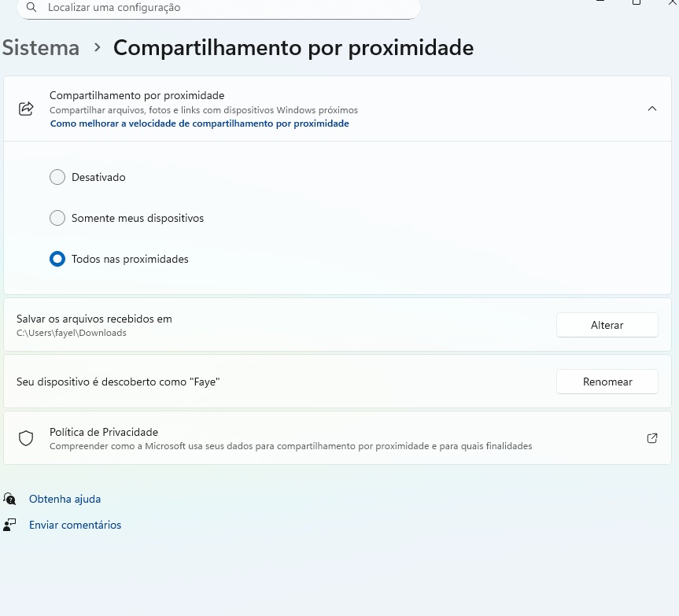Click the headset icon next to Obtenha ajuda
Image resolution: width=679 pixels, height=616 pixels.
[x=9, y=499]
